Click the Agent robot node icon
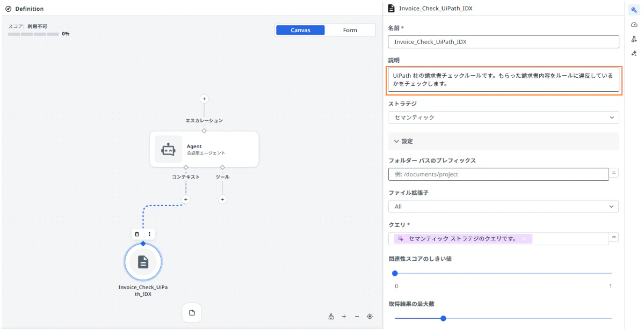Image resolution: width=644 pixels, height=330 pixels. [169, 149]
